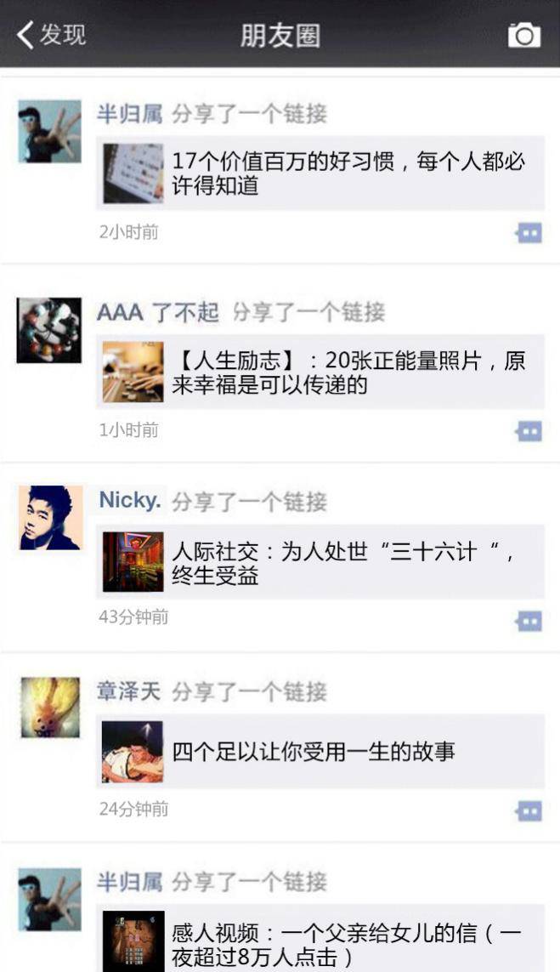Open the 17个价值百万的好习惯 shared link
560x972 pixels.
coord(320,173)
